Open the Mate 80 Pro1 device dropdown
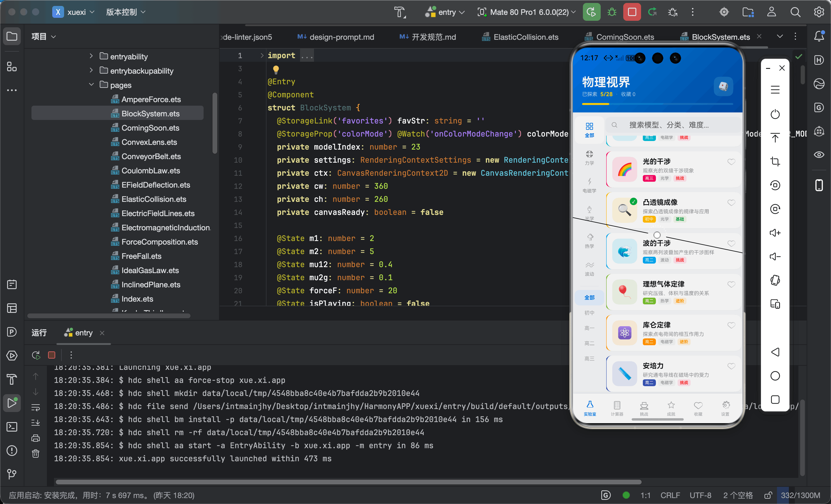831x504 pixels. (x=527, y=12)
